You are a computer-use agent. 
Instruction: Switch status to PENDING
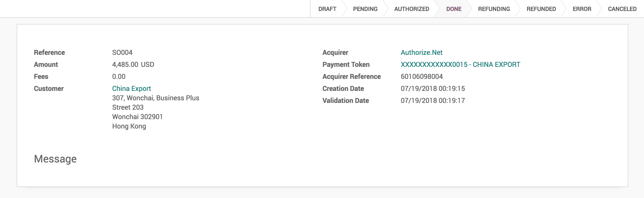pos(365,9)
